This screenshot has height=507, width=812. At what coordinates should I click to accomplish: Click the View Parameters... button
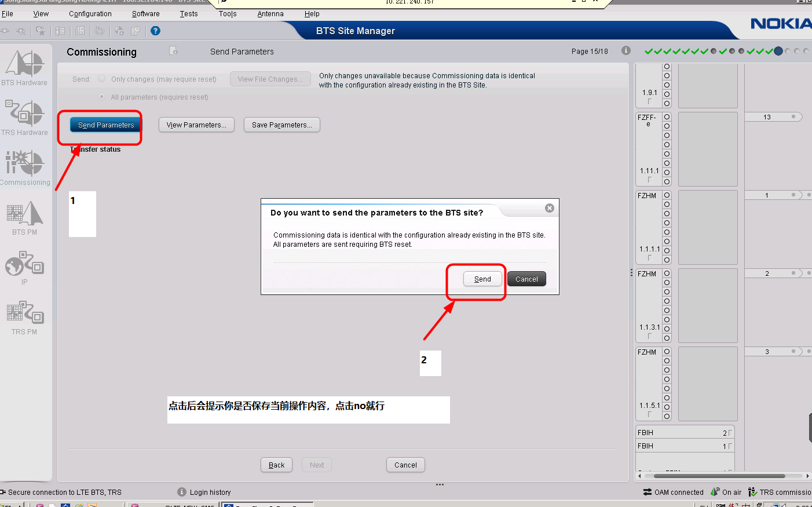point(196,125)
